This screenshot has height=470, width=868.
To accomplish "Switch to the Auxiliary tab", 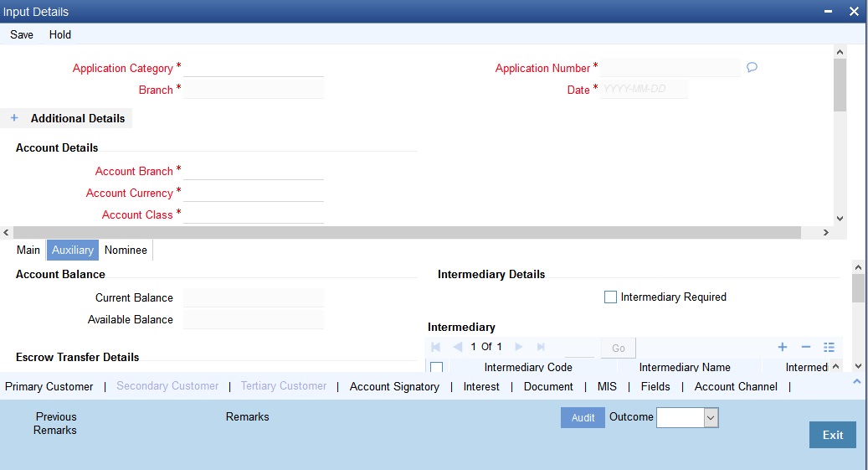I will pyautogui.click(x=73, y=250).
